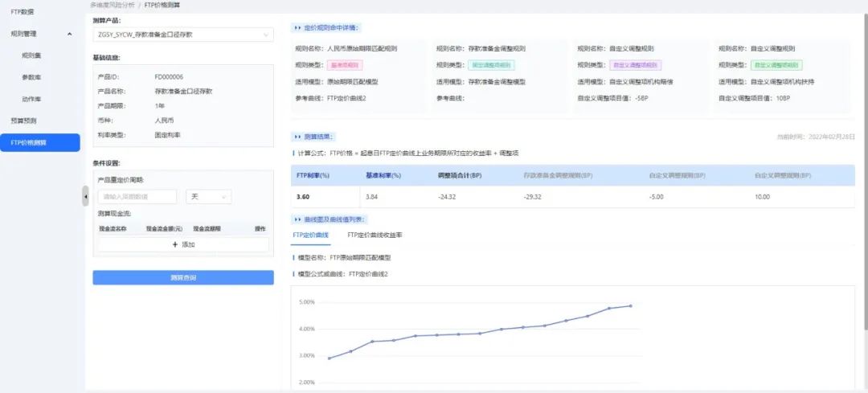Switch to the FTP定价曲线 tab
The image size is (868, 393).
click(310, 235)
